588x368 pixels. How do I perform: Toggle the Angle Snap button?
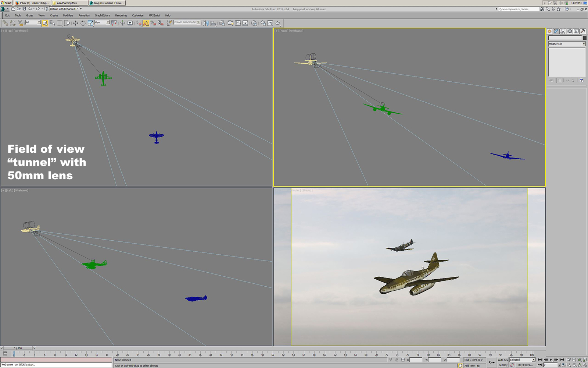[x=146, y=23]
